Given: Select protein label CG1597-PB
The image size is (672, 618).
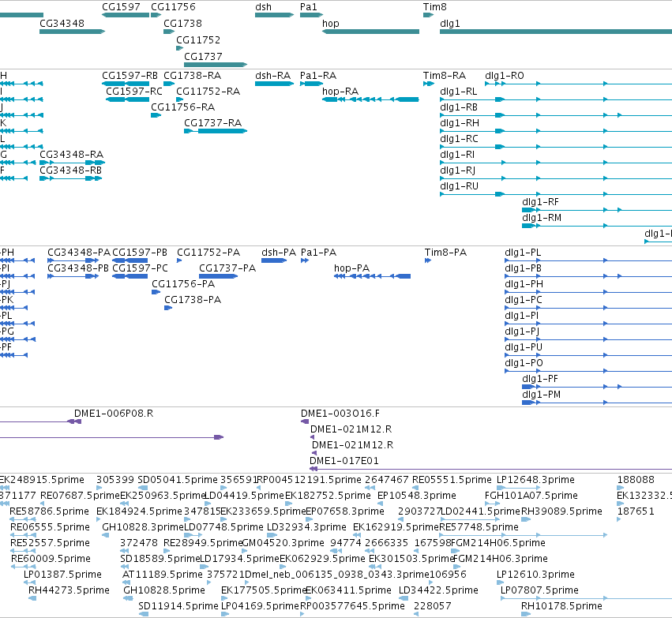Looking at the screenshot, I should (x=140, y=253).
